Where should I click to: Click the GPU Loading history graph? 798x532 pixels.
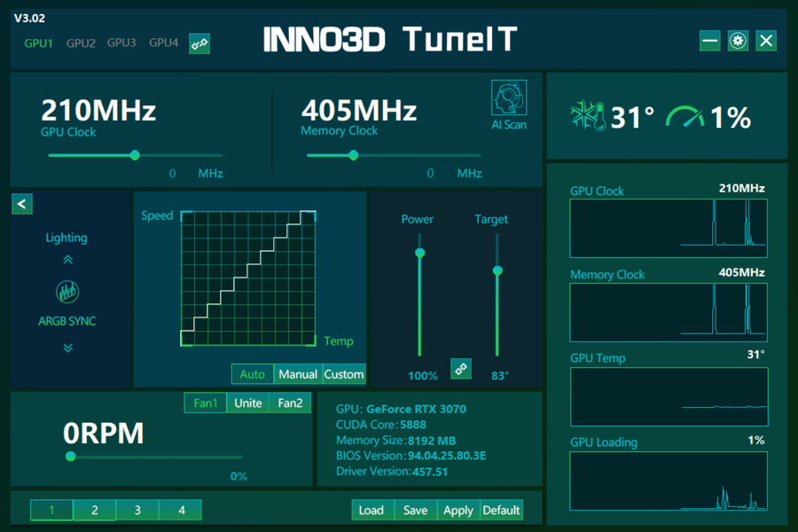pos(669,481)
